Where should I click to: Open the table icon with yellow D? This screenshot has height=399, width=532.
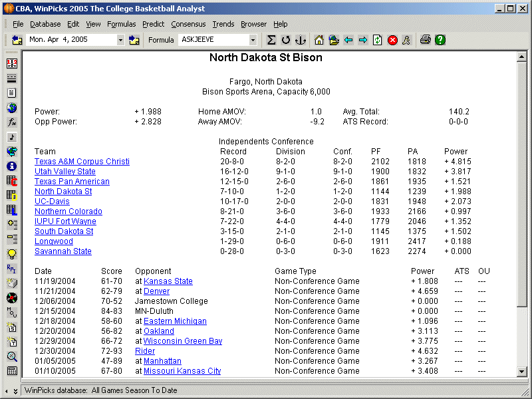[12, 195]
